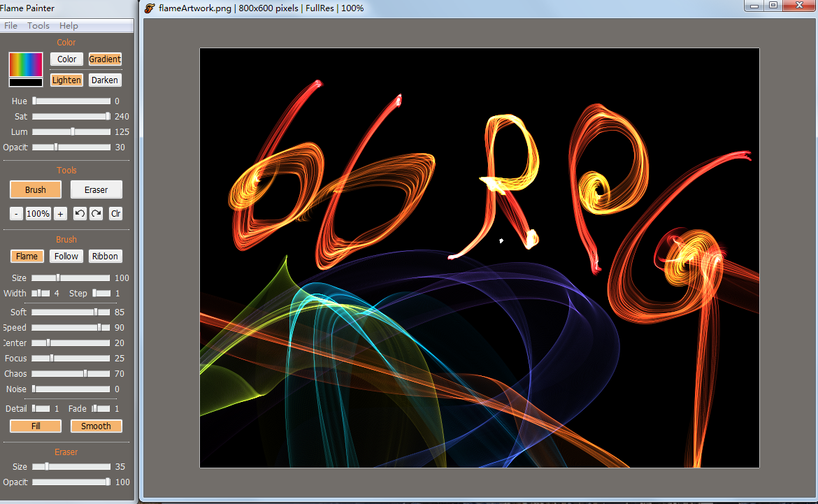Click the Eraser Opacit slider set to 100
Viewport: 818px width, 504px height.
coord(71,482)
